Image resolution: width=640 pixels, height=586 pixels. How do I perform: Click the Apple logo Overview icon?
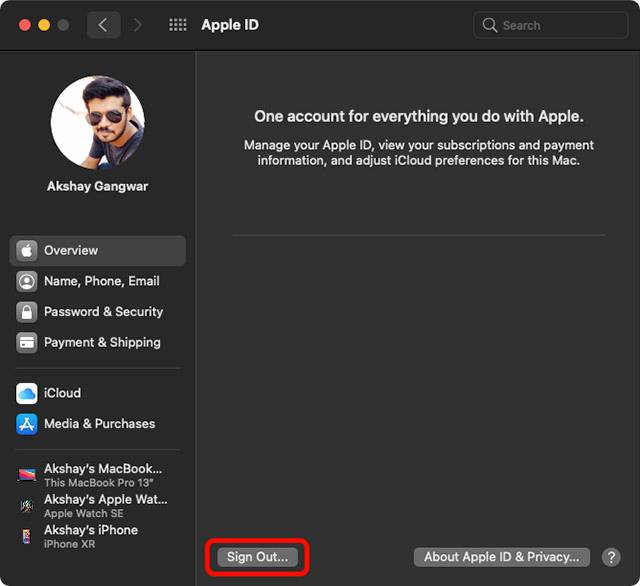(27, 251)
